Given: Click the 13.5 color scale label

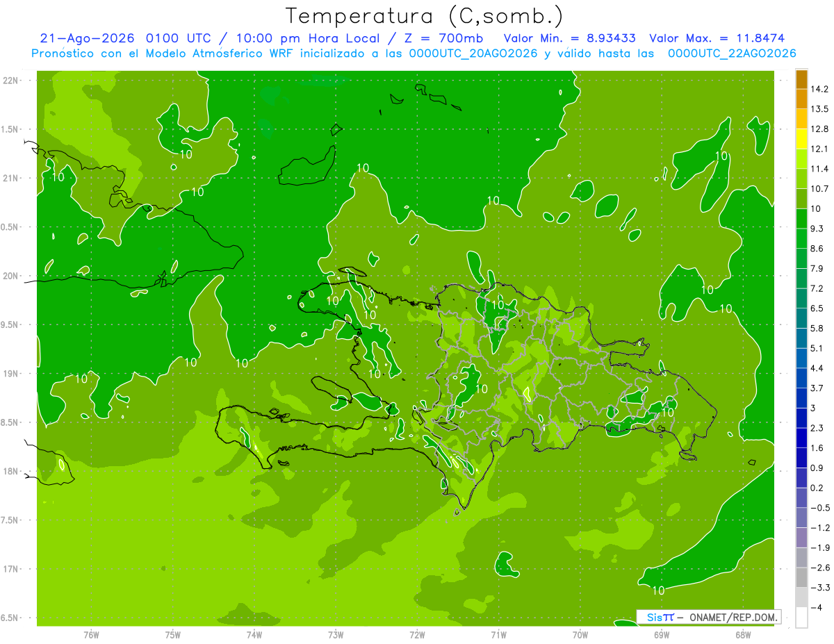Looking at the screenshot, I should click(820, 109).
